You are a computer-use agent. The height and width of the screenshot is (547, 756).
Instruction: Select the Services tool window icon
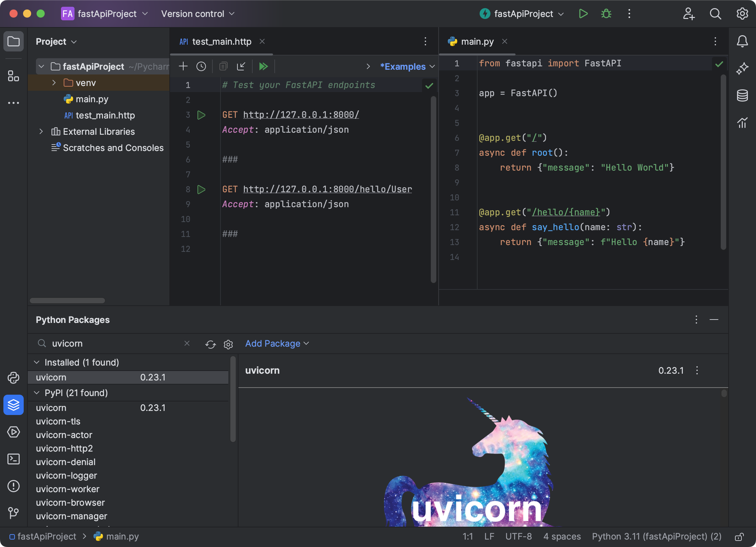[x=14, y=432]
